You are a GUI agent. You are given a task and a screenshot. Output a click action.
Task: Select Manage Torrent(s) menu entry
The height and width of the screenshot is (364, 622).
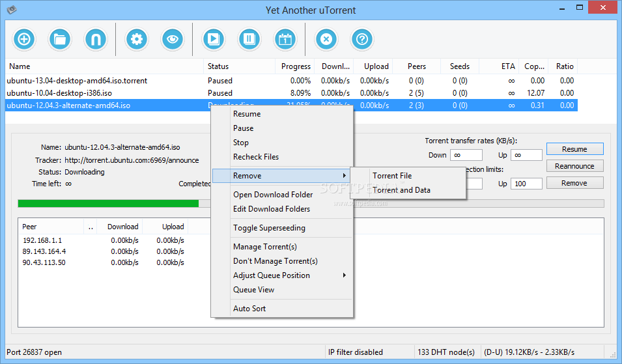pos(282,247)
